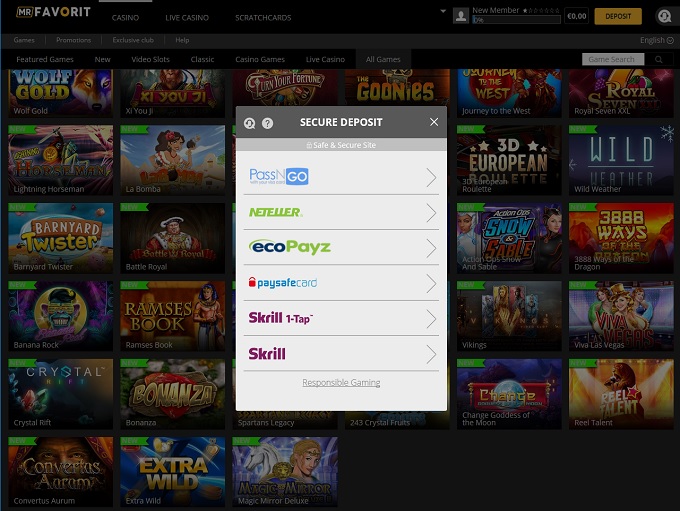Open the English language dropdown
This screenshot has width=680, height=511.
click(x=655, y=40)
